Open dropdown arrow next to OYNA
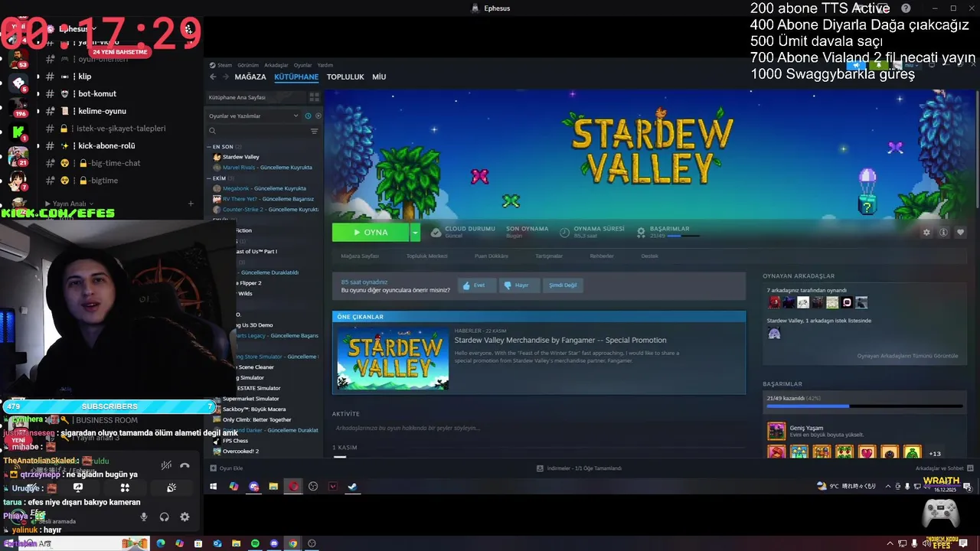The height and width of the screenshot is (551, 980). point(416,232)
